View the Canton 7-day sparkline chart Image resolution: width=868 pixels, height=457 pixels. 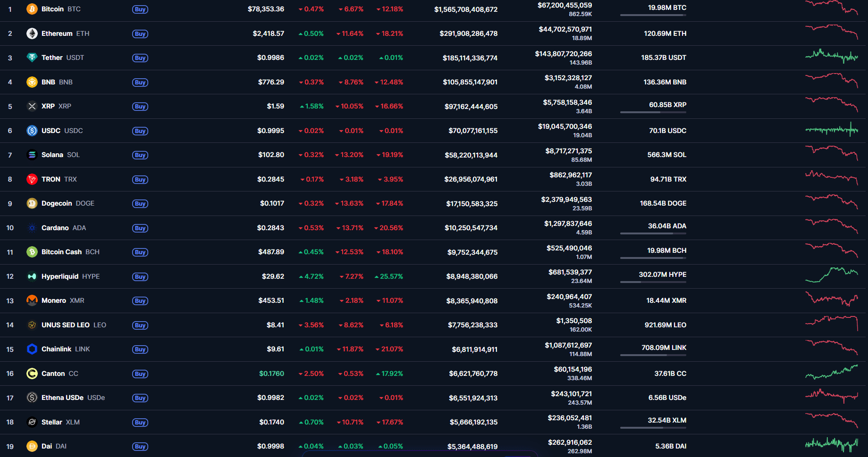tap(831, 373)
